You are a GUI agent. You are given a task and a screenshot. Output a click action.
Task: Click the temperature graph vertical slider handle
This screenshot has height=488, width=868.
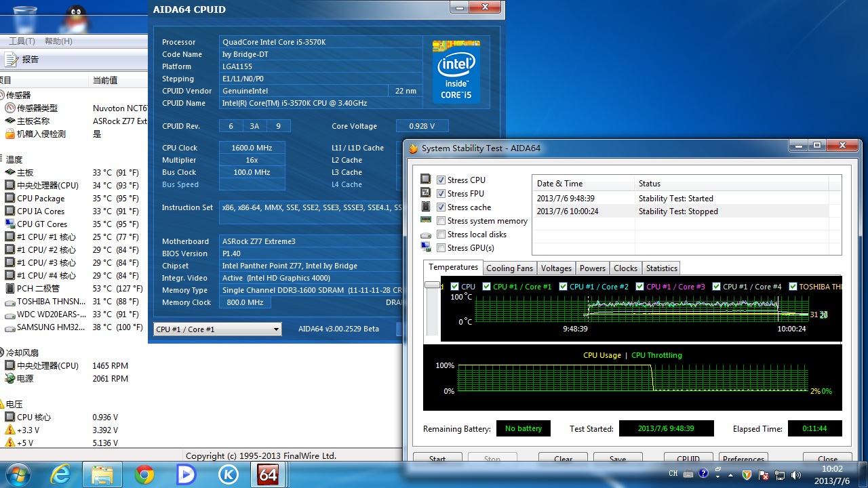tap(432, 285)
